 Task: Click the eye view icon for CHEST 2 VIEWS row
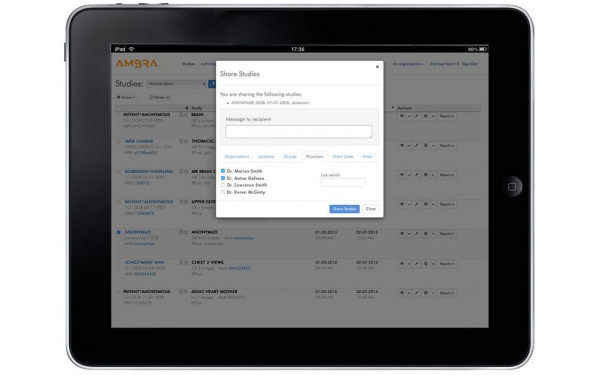(402, 264)
